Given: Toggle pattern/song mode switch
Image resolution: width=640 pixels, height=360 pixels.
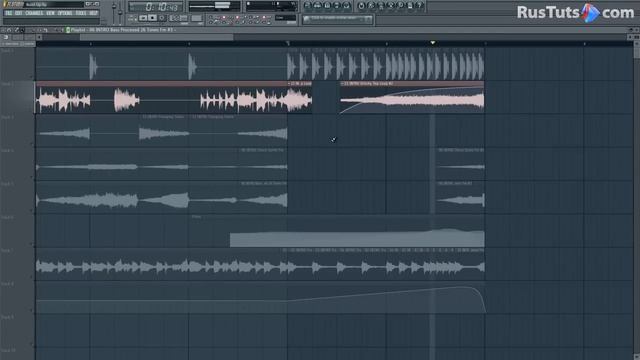Looking at the screenshot, I should click(x=132, y=18).
